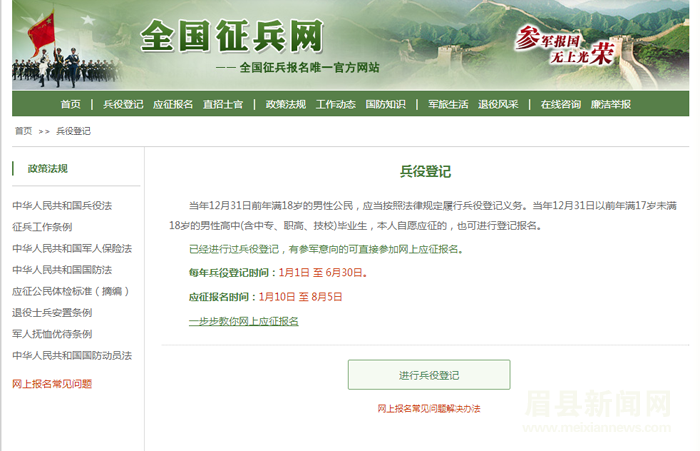
Task: Open the 直招士官 navigation item
Action: 222,104
